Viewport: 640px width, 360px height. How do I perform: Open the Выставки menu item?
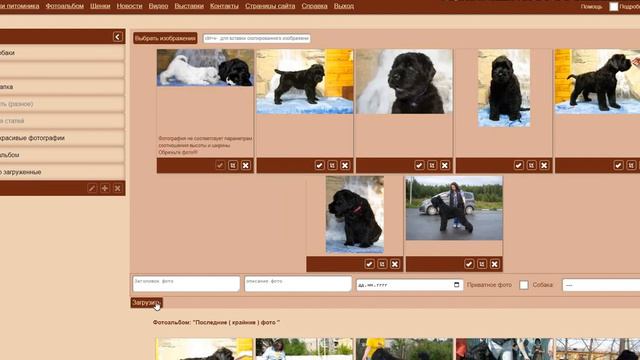click(189, 6)
